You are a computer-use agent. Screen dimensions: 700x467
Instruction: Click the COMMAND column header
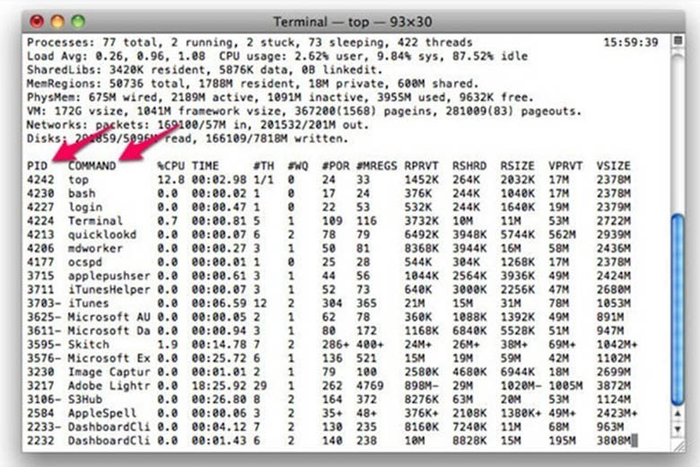pyautogui.click(x=92, y=166)
